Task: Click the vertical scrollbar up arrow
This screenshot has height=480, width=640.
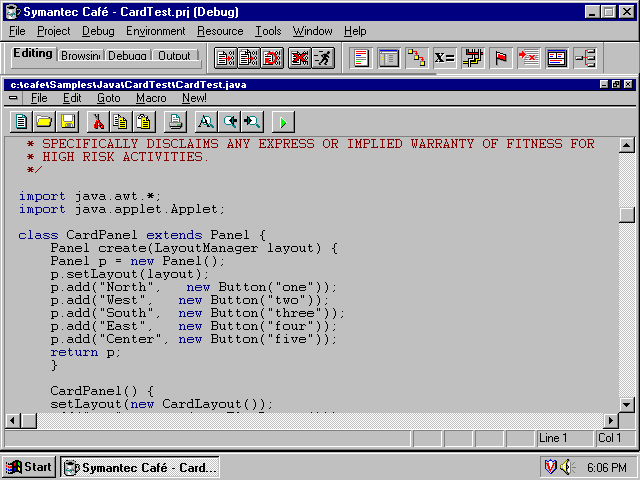Action: 627,145
